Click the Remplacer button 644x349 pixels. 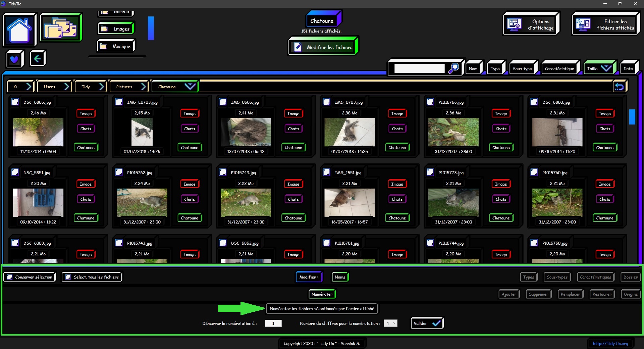click(x=571, y=294)
